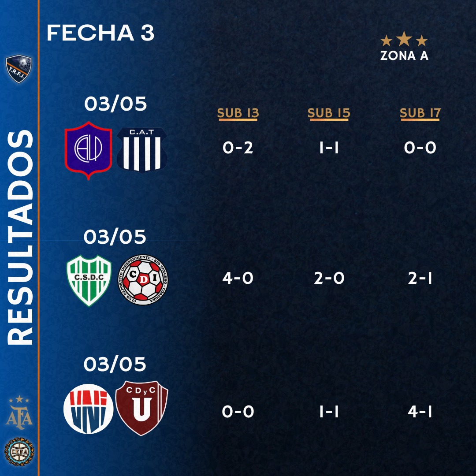Click the three gold stars above Zona A
476x476 pixels.
tap(404, 41)
